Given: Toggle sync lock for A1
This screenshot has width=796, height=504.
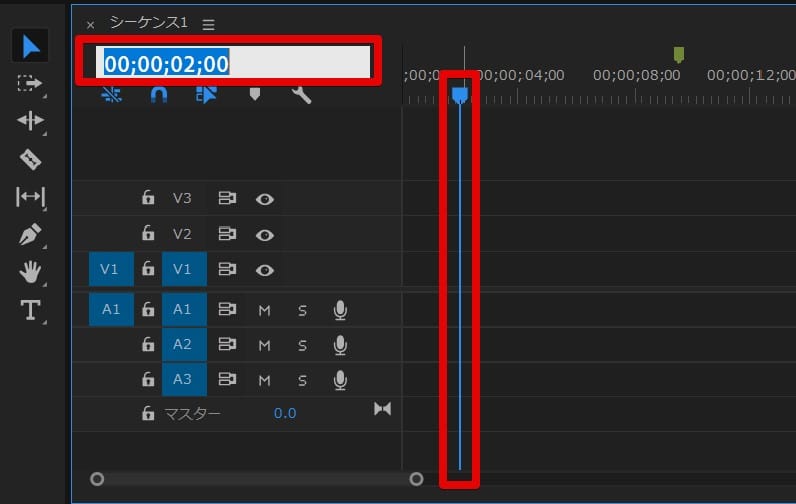Looking at the screenshot, I should [227, 309].
